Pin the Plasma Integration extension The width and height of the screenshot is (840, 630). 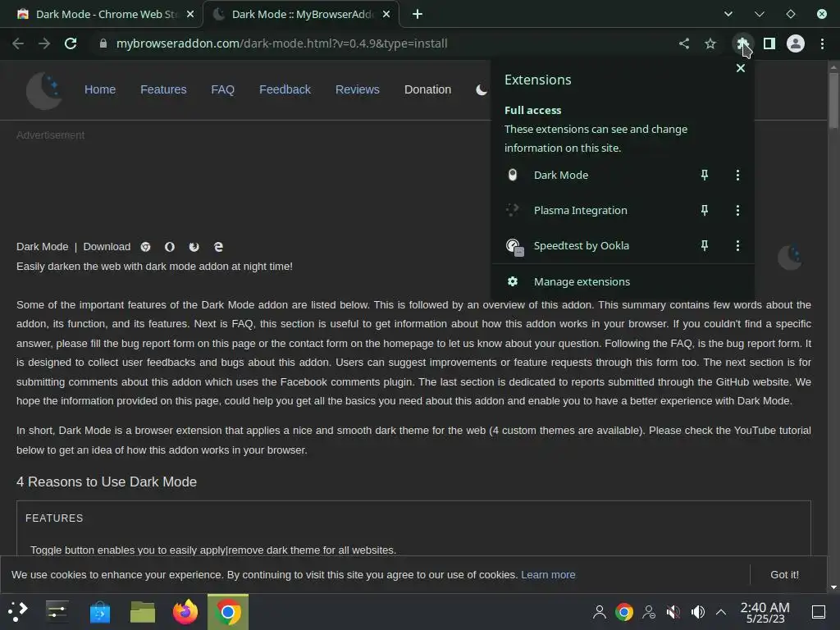705,211
